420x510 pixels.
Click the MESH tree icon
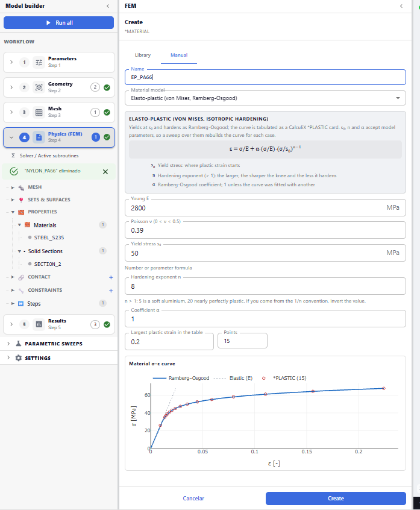click(x=21, y=187)
